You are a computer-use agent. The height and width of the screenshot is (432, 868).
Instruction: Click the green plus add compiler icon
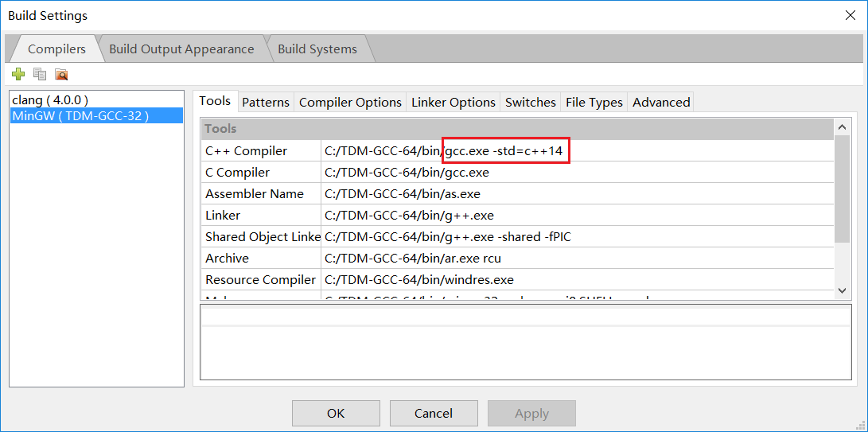tap(18, 74)
